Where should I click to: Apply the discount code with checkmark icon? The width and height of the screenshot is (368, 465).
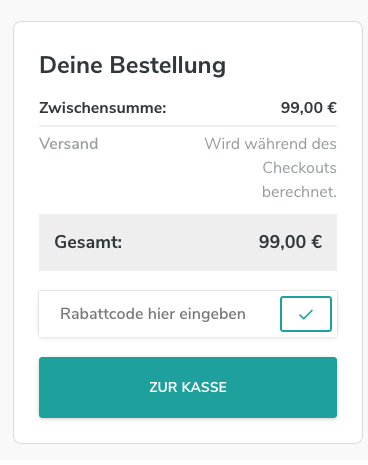306,314
